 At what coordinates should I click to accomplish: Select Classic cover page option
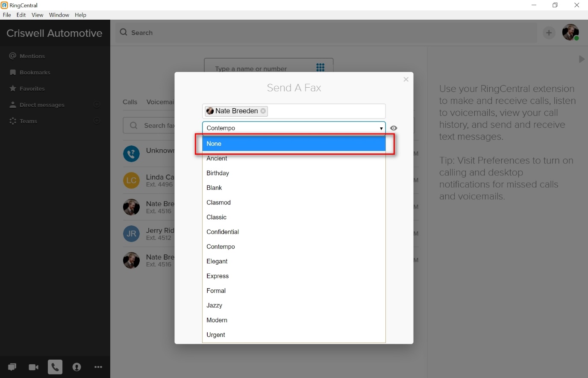click(294, 217)
